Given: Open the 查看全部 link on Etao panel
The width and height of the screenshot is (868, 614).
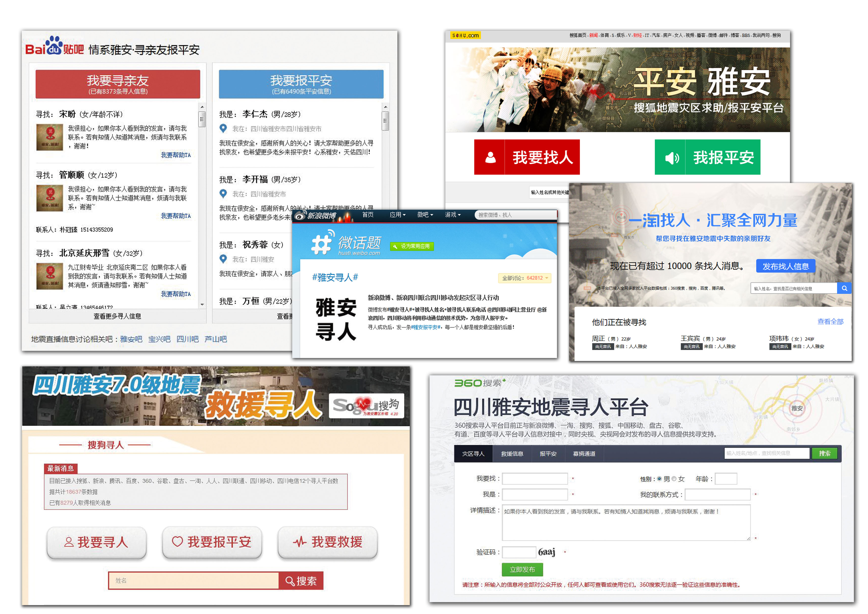Looking at the screenshot, I should point(830,322).
